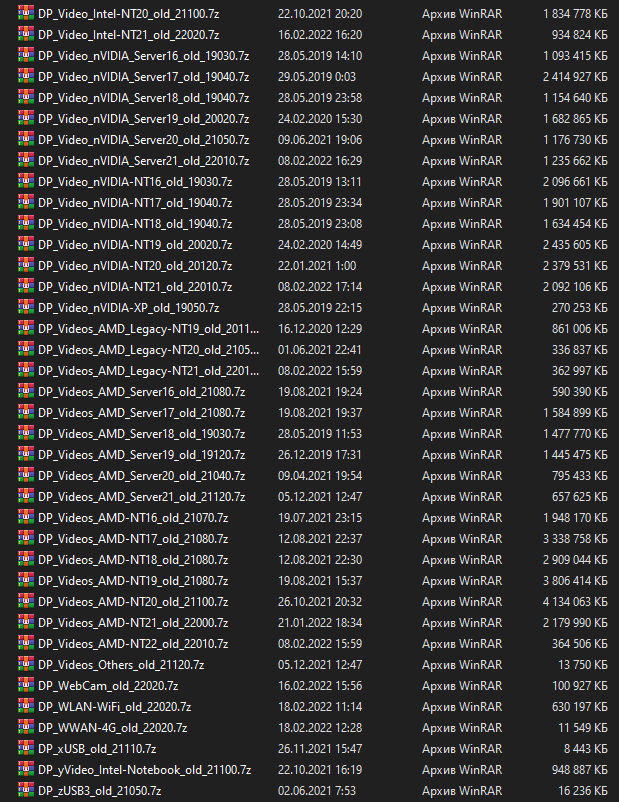This screenshot has height=802, width=619.
Task: Select the icon of DP_Video_nVIDIA_Server16_old_19030.7z
Action: pyautogui.click(x=26, y=55)
